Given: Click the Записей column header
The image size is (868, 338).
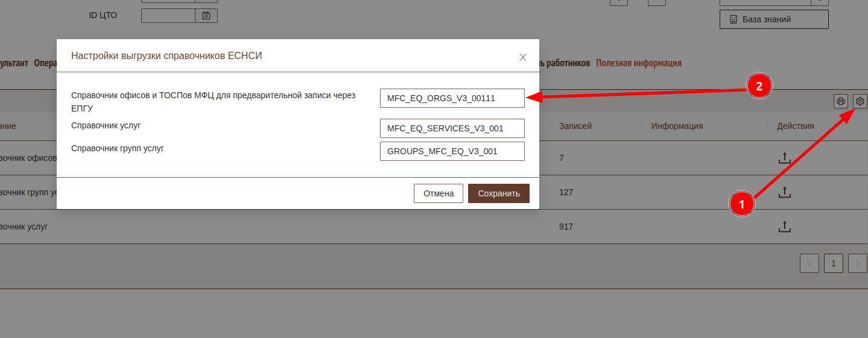Looking at the screenshot, I should (575, 126).
